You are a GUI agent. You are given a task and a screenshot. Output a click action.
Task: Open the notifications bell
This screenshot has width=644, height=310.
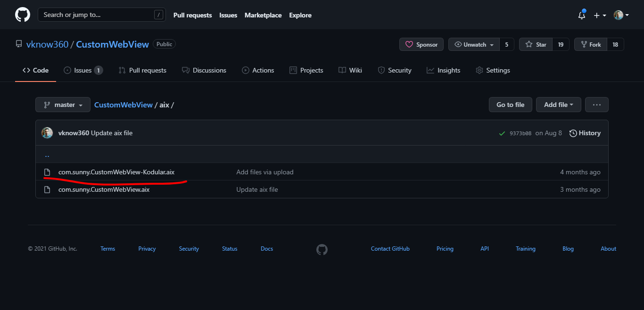pyautogui.click(x=582, y=15)
